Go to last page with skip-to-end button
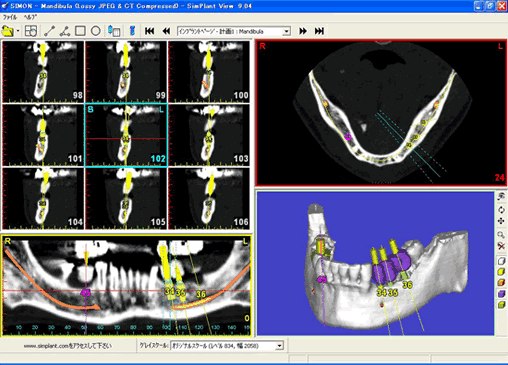Image resolution: width=508 pixels, height=365 pixels. 319,31
